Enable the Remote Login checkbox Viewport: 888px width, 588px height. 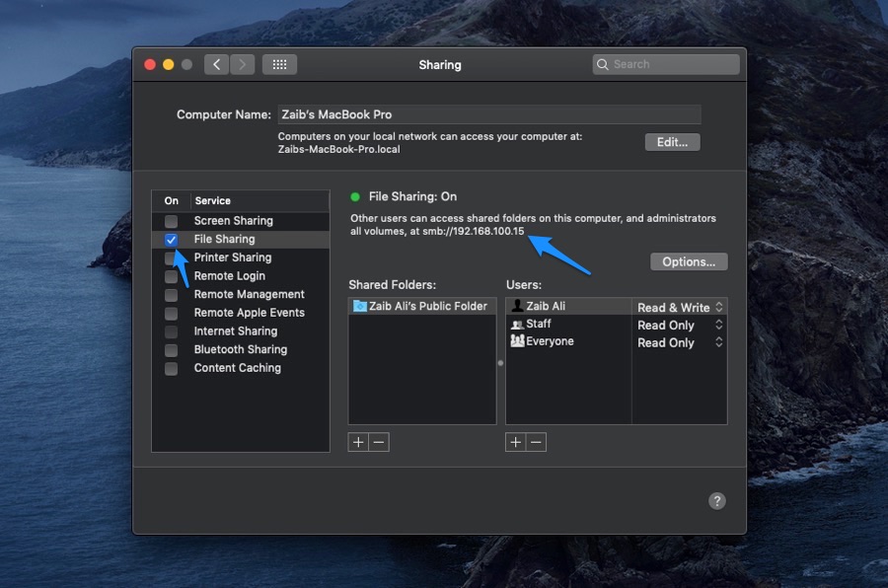[x=171, y=276]
